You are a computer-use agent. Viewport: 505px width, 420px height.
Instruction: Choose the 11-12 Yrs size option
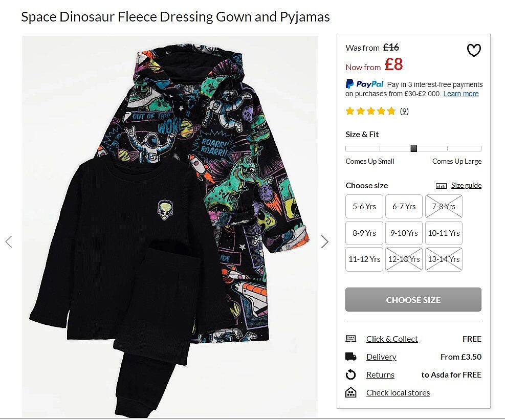(x=364, y=259)
